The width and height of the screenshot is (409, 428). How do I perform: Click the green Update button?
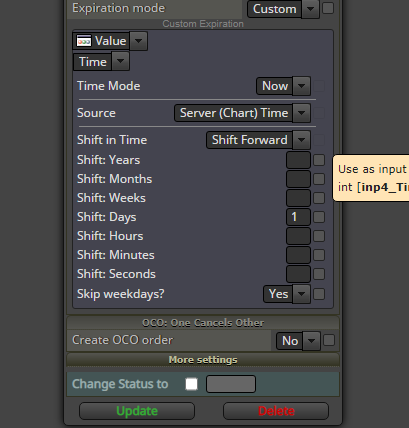137,411
